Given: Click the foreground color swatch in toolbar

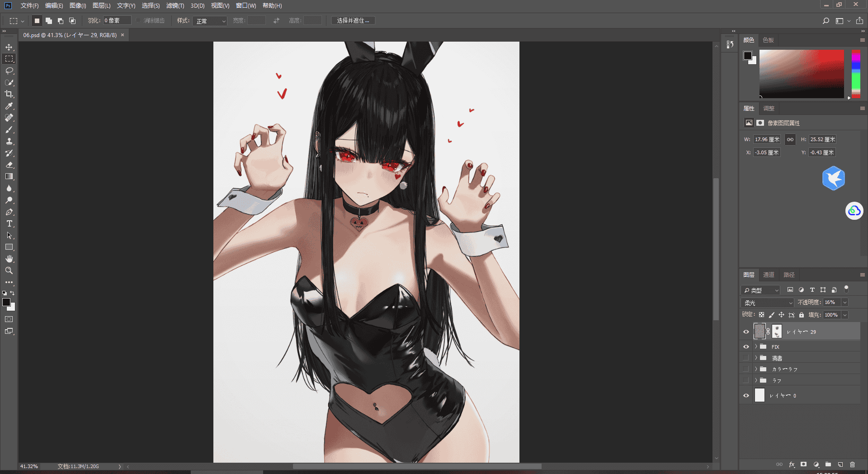Looking at the screenshot, I should pos(6,302).
